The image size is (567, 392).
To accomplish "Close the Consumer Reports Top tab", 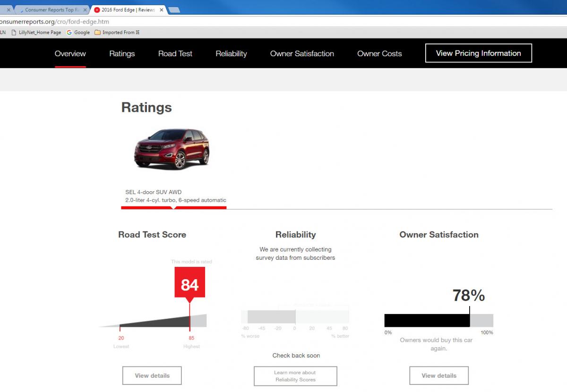I will point(85,10).
